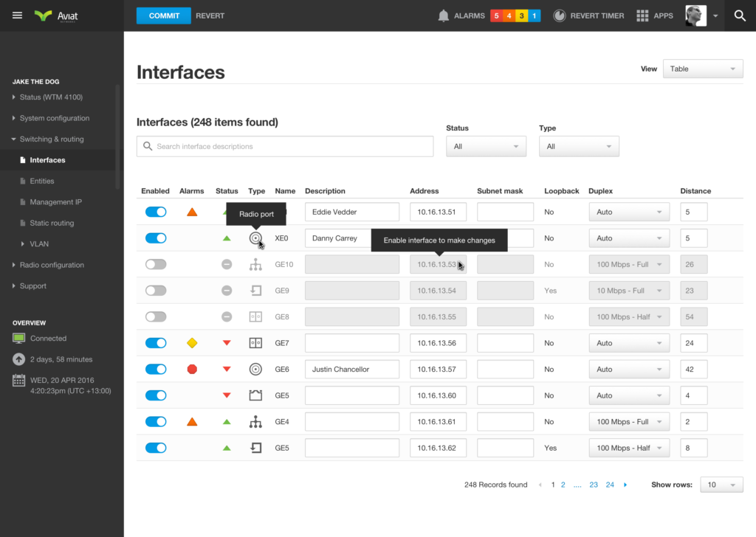Viewport: 756px width, 537px height.
Task: Open the Status filter dropdown
Action: click(486, 146)
